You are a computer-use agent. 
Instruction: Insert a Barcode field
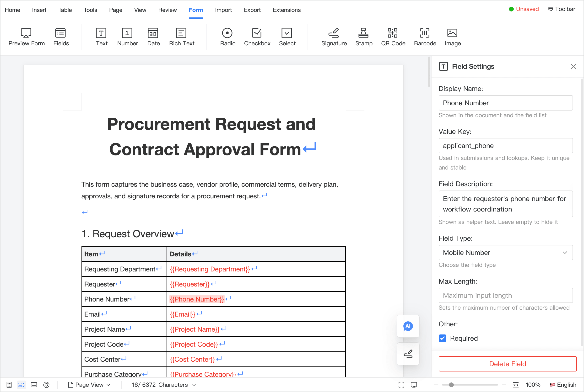[425, 37]
